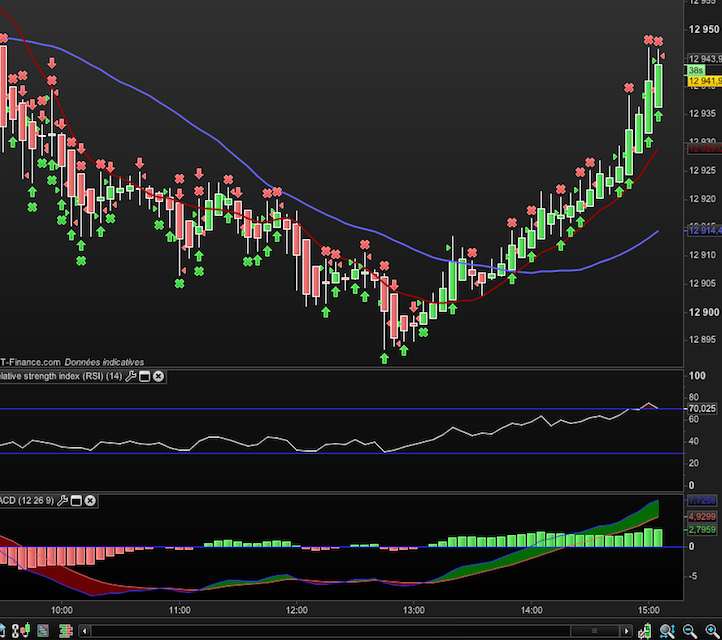The height and width of the screenshot is (640, 722).
Task: Click the RSI current value 70,025
Action: (702, 408)
